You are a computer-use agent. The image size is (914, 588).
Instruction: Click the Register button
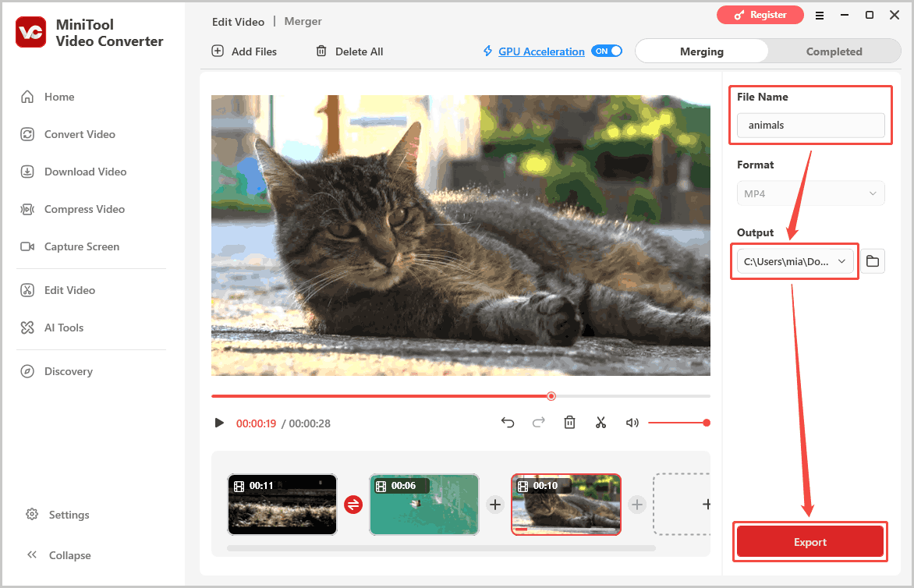[x=760, y=15]
